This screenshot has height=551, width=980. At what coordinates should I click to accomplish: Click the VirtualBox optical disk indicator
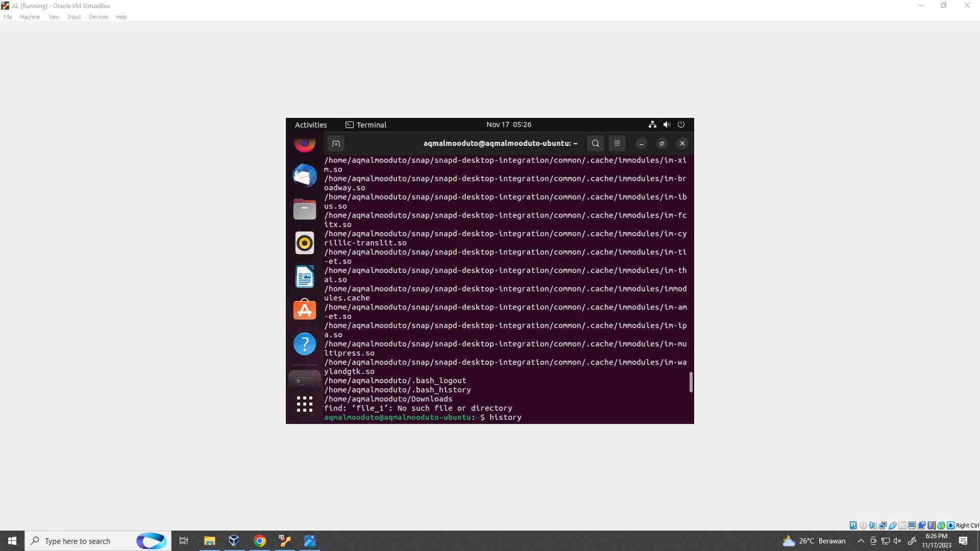coord(863,525)
